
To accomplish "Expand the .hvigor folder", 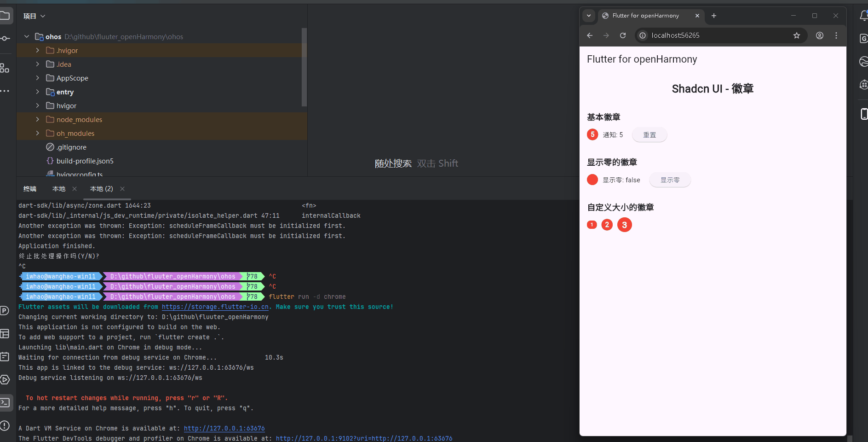I will (x=38, y=50).
